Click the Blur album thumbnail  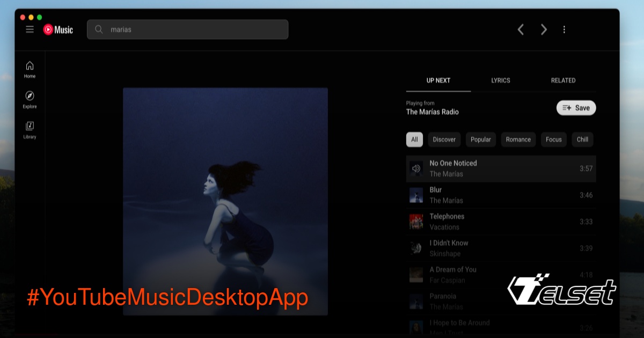pyautogui.click(x=416, y=195)
